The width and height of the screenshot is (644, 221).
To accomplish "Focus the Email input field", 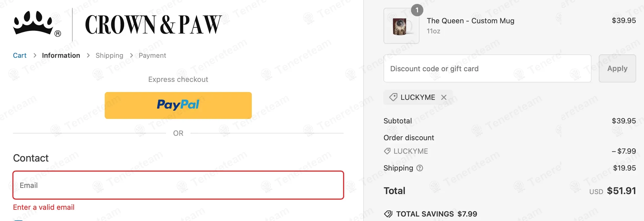I will tap(178, 185).
